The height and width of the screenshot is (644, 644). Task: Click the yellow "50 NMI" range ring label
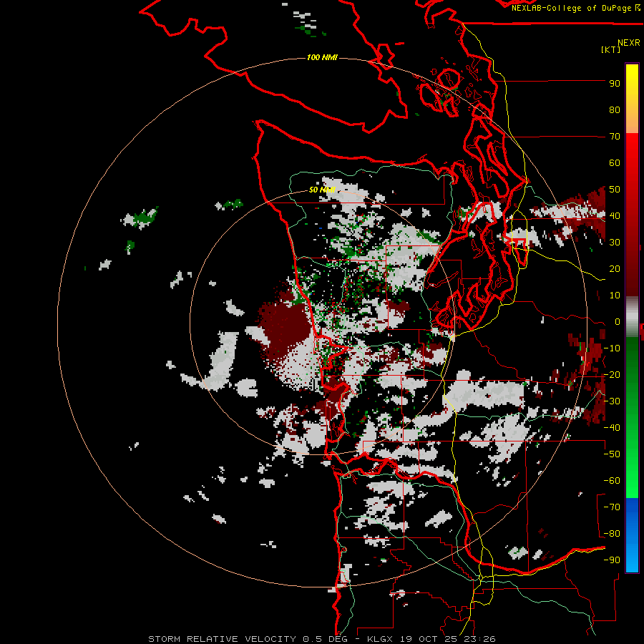click(322, 190)
